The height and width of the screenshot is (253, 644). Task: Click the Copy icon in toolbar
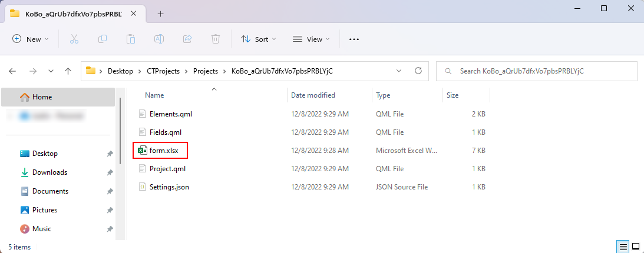pos(103,39)
